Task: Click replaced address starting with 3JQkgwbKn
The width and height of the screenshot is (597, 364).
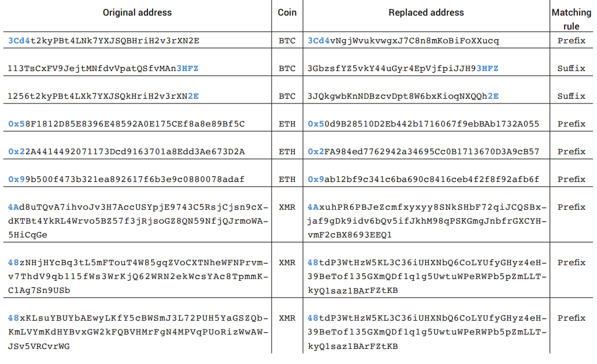Action: click(x=403, y=96)
